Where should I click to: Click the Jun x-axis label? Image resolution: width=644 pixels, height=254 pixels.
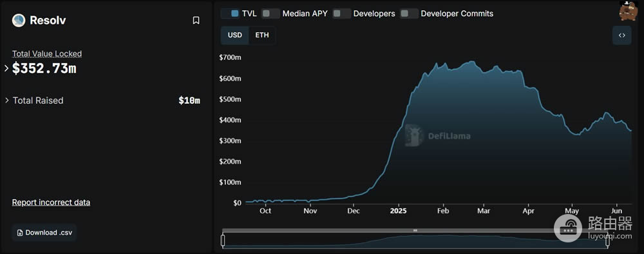616,211
